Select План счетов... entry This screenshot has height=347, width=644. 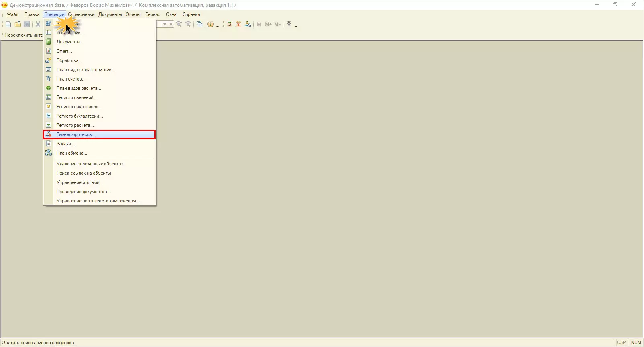99,79
